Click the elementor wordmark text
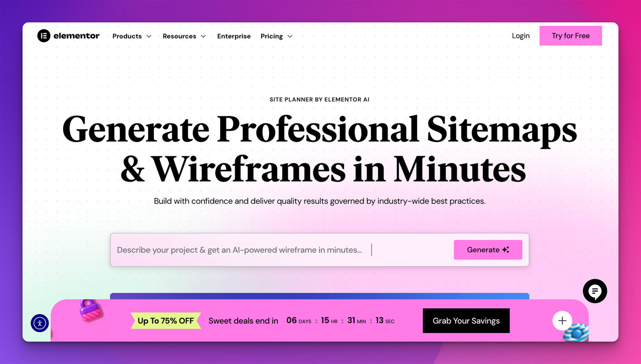Image resolution: width=641 pixels, height=364 pixels. 76,36
